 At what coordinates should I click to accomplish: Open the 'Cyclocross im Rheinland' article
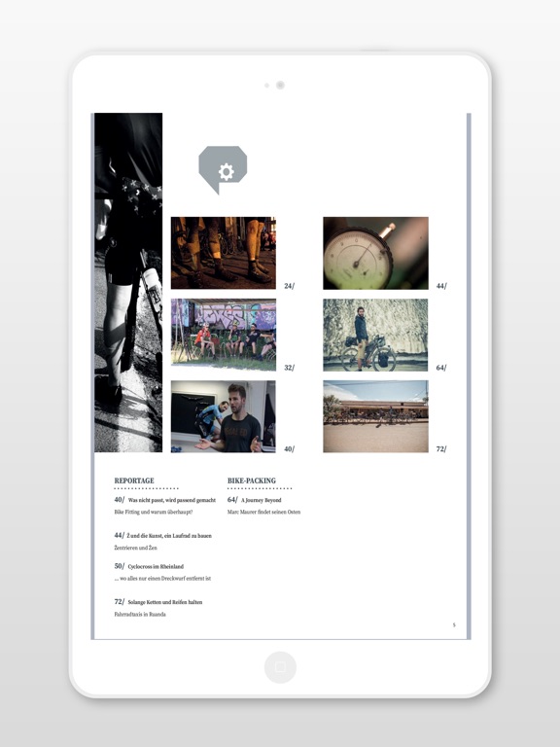pyautogui.click(x=156, y=566)
